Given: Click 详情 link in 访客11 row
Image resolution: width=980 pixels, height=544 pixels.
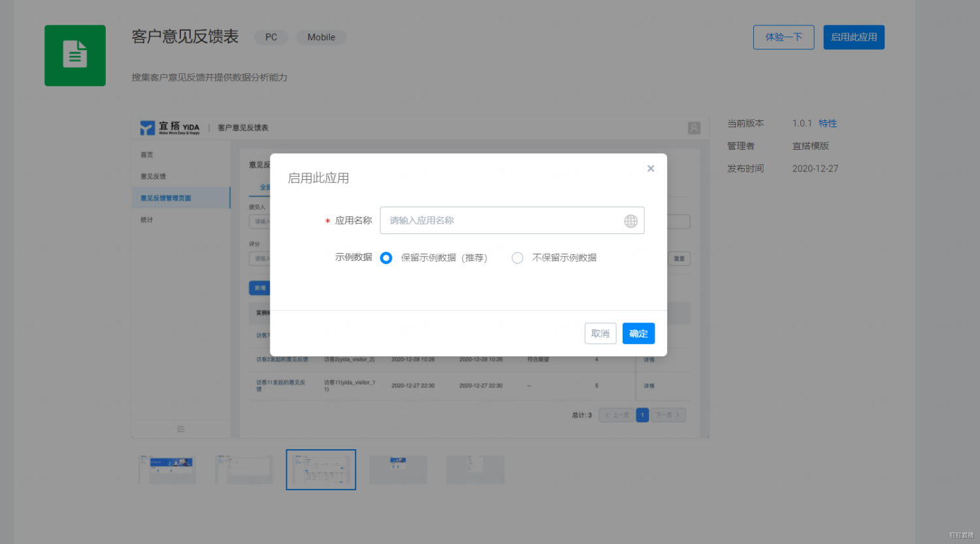Looking at the screenshot, I should click(x=649, y=386).
